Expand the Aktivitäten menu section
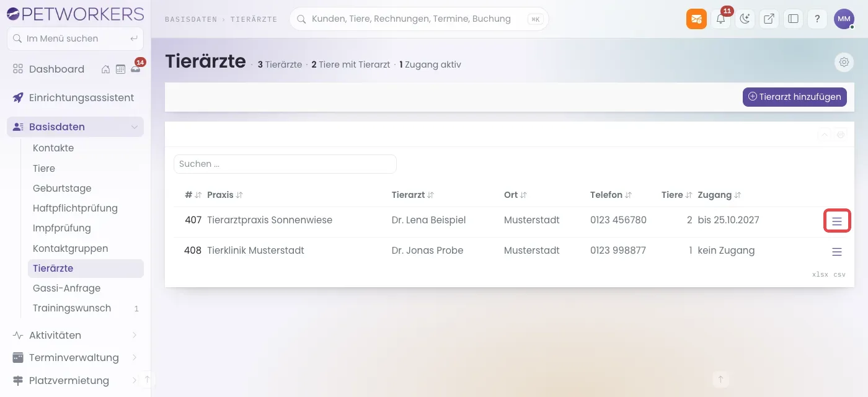The image size is (868, 397). coord(75,335)
